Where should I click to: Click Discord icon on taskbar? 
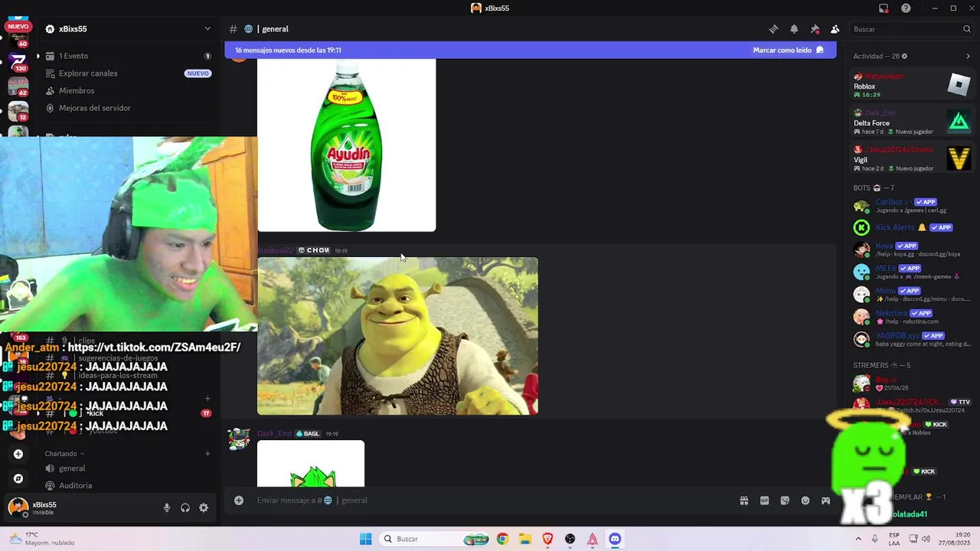615,539
